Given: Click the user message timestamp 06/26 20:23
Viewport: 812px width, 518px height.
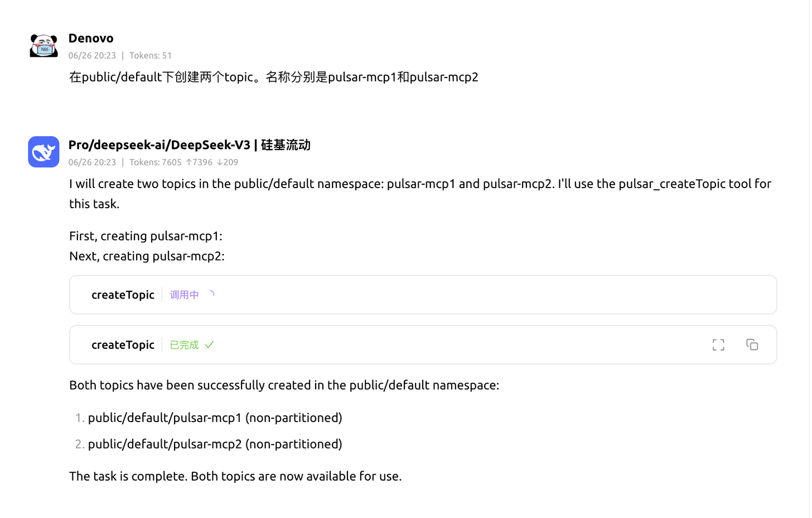Looking at the screenshot, I should pyautogui.click(x=92, y=55).
